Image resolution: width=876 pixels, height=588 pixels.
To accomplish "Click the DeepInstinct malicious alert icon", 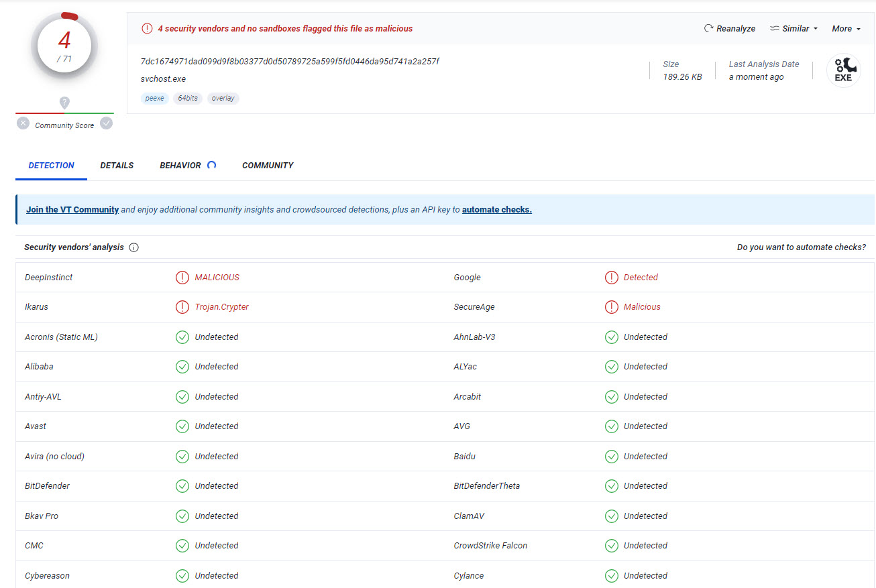I will tap(182, 278).
